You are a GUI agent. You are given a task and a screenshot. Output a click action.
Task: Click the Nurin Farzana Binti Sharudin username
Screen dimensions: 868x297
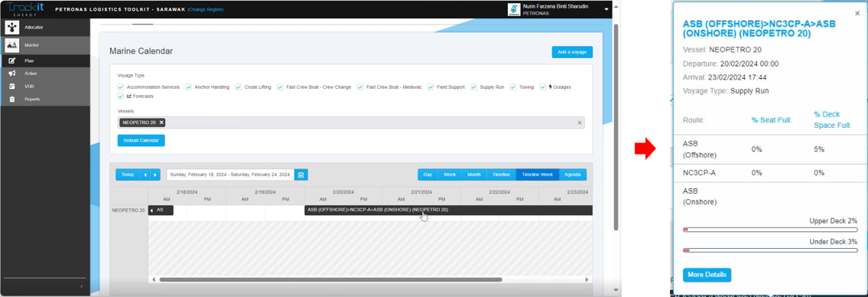click(x=555, y=7)
